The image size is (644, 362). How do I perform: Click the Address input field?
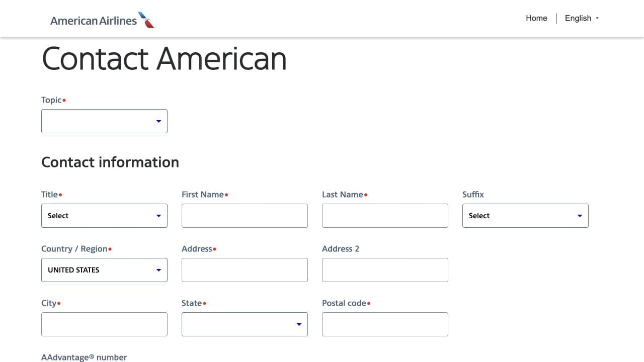point(245,270)
